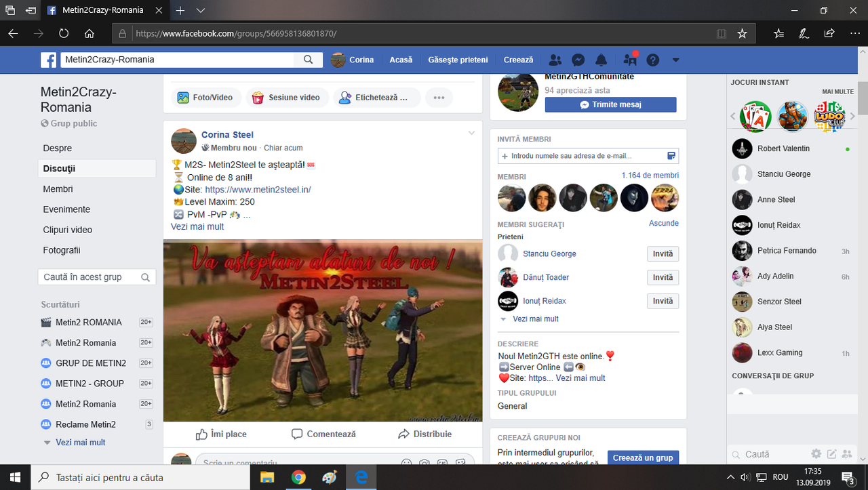This screenshot has height=490, width=868.
Task: Start a Sesiune video
Action: click(x=287, y=98)
